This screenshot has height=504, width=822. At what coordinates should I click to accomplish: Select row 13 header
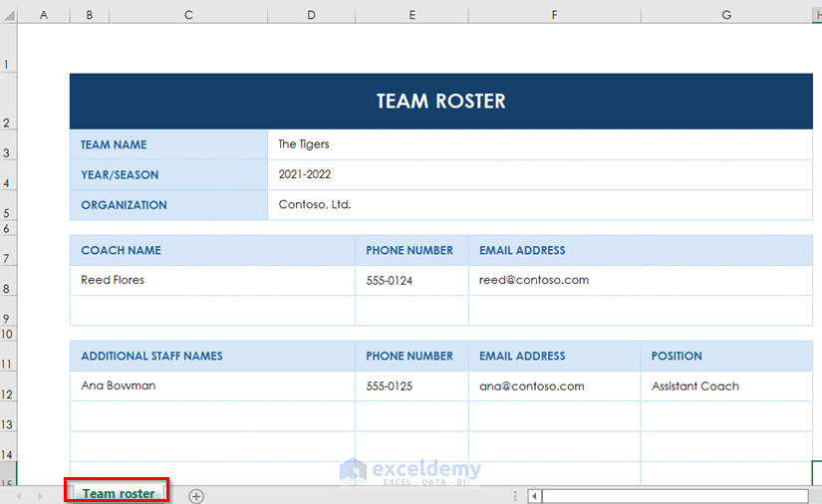click(x=8, y=416)
